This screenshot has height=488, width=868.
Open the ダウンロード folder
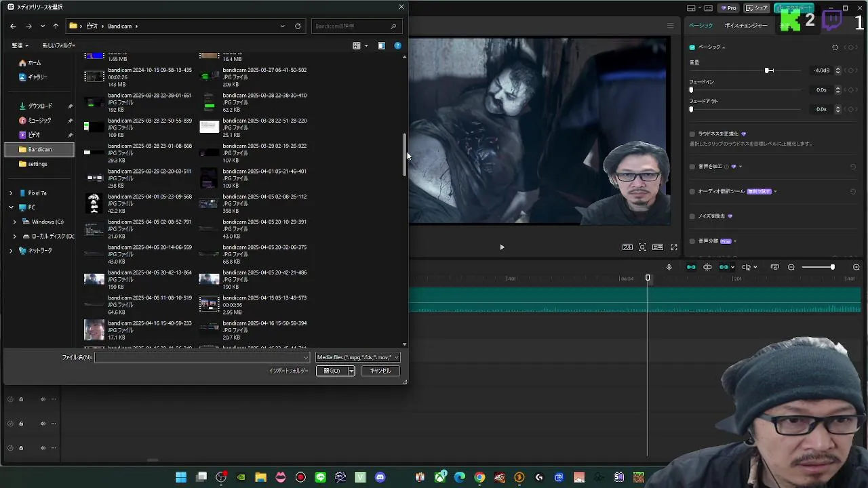[x=36, y=106]
